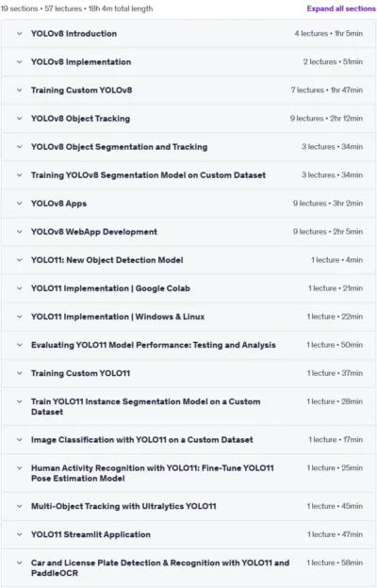The height and width of the screenshot is (588, 377).
Task: Expand Multi-Object Tracking with Ultralytics chevron
Action: click(x=20, y=506)
